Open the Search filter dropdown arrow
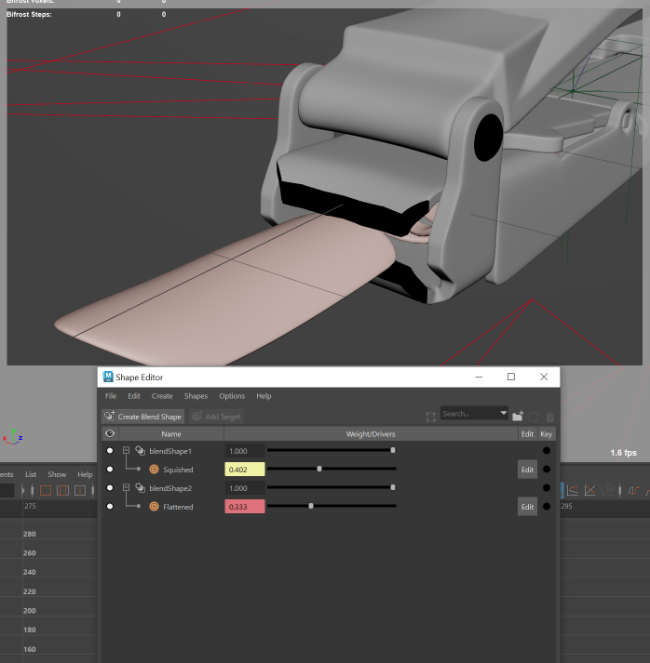The width and height of the screenshot is (650, 663). [503, 413]
